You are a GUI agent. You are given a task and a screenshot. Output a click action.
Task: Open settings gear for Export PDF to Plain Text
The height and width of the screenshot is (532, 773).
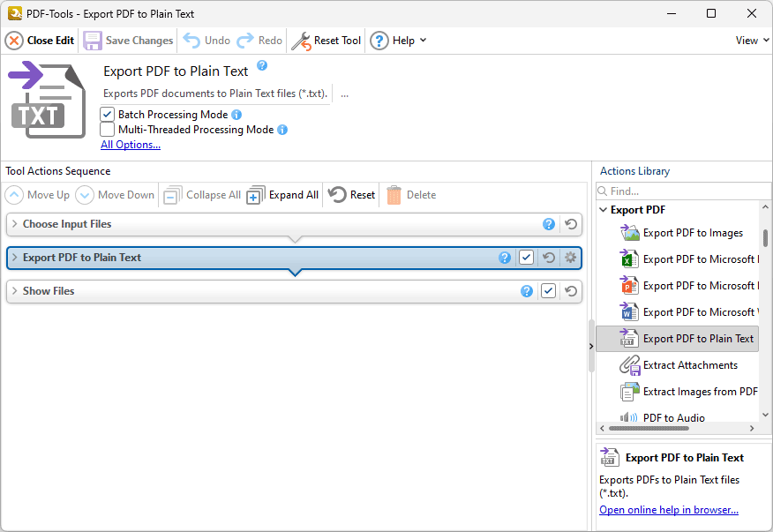(x=570, y=257)
